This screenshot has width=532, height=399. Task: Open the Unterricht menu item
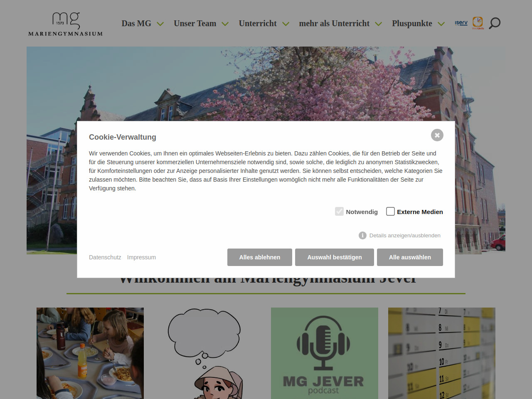[258, 24]
